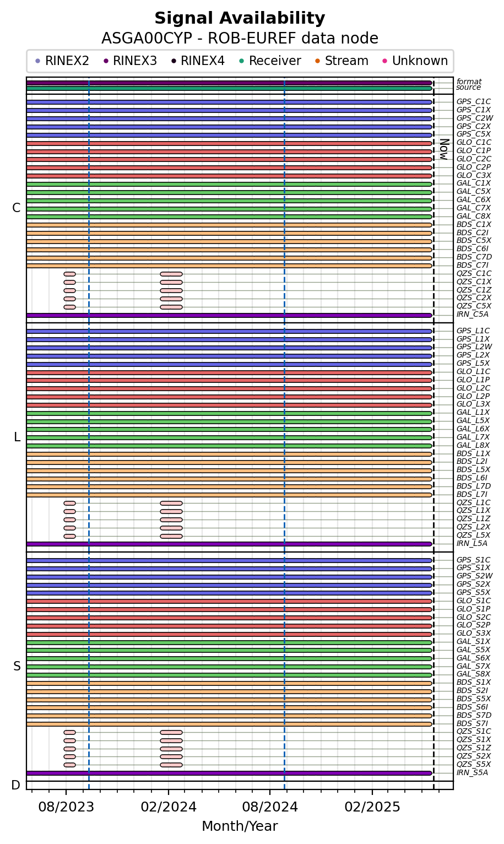Click the ASGA00CYP - ROB-EUREF data node subtitle
The height and width of the screenshot is (844, 504).
pos(240,39)
